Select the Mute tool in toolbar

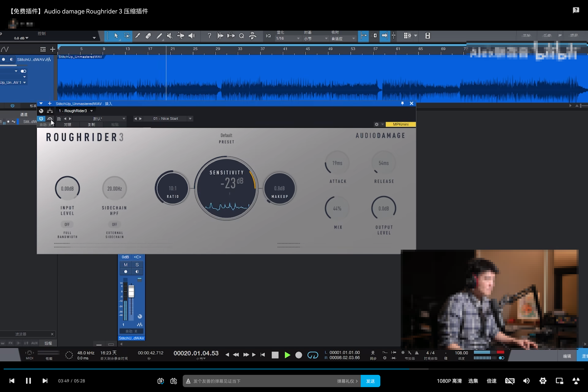coord(170,36)
